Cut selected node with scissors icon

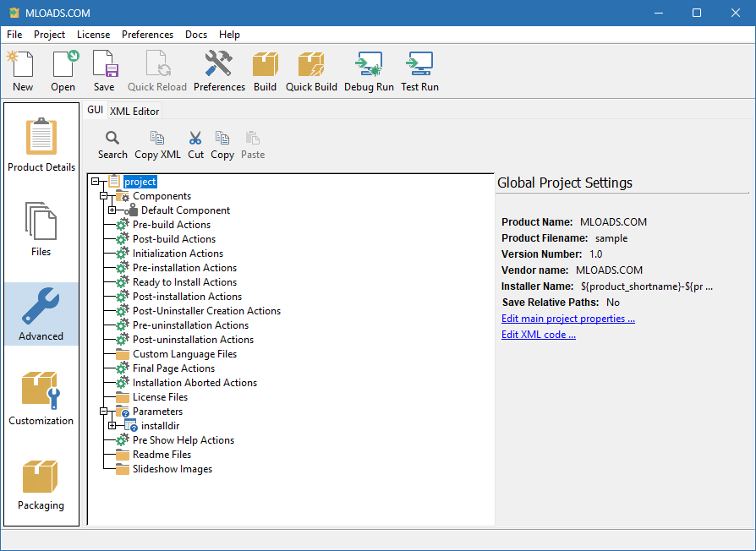[x=195, y=139]
